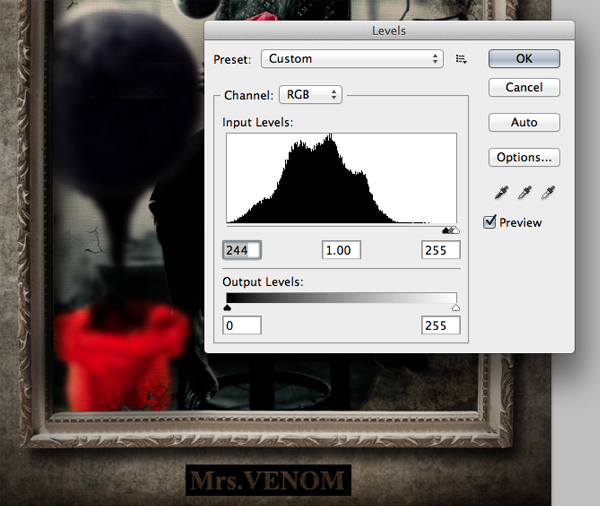The image size is (600, 506).
Task: Open the preset options menu icon
Action: pyautogui.click(x=461, y=59)
